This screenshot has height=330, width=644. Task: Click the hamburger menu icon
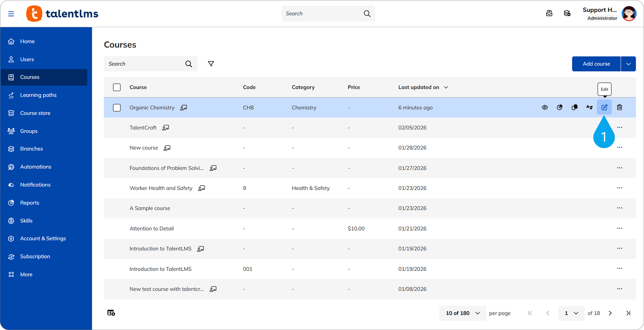tap(11, 14)
